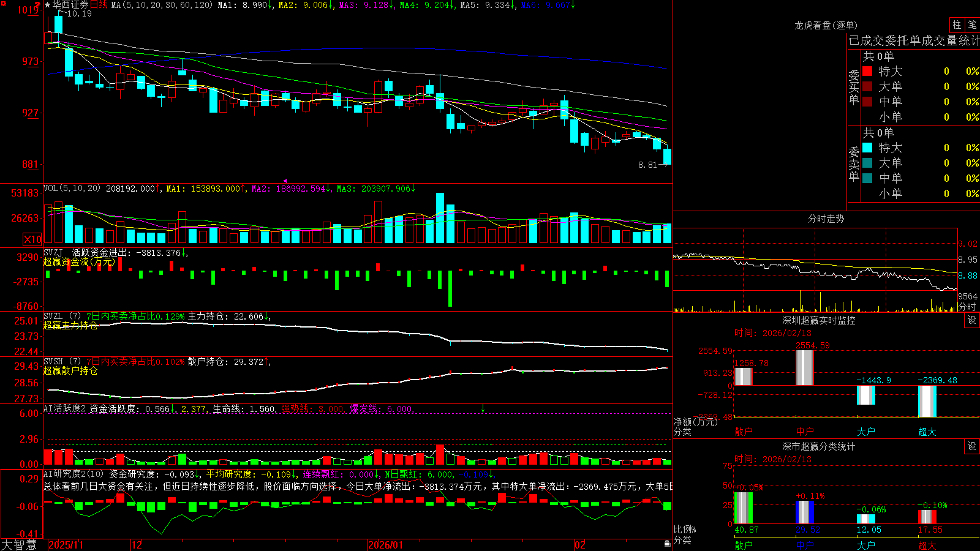Viewport: 980px width, 551px height.
Task: Click 大户 percentage bar showing 12.05
Action: click(x=866, y=519)
